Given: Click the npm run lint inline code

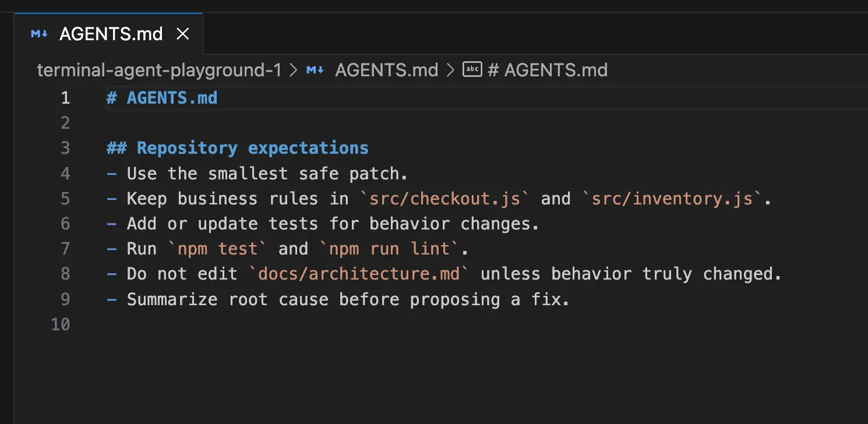Looking at the screenshot, I should click(389, 249).
